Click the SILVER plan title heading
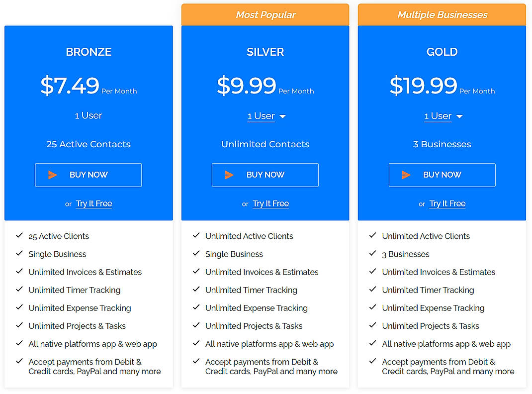This screenshot has height=394, width=532. coord(265,51)
